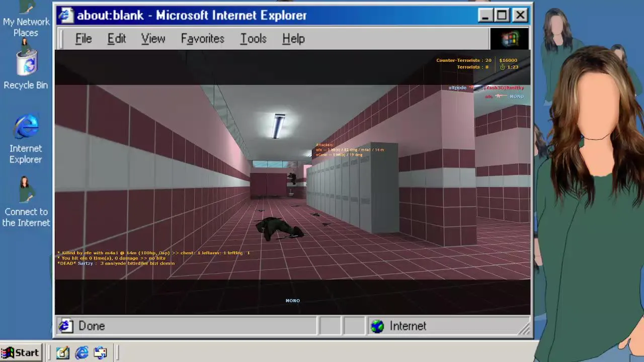Maximize the Internet Explorer window

point(502,15)
